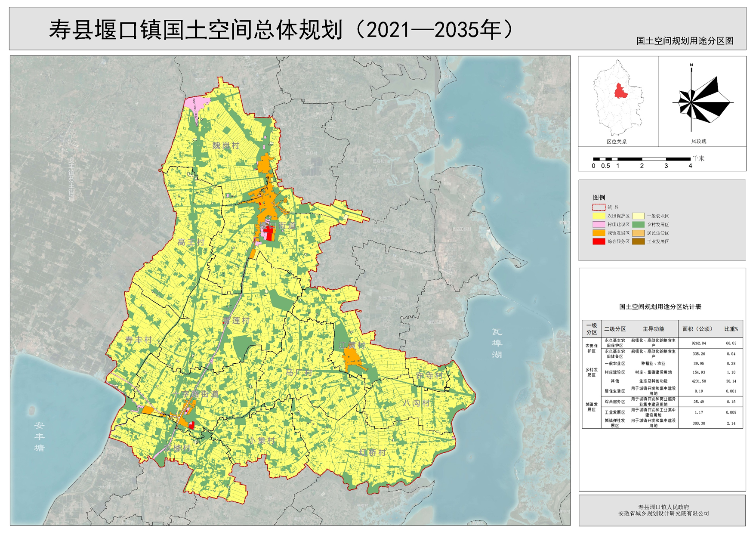
Task: Select the pink 村庄建设区 legend swatch
Action: (x=599, y=225)
